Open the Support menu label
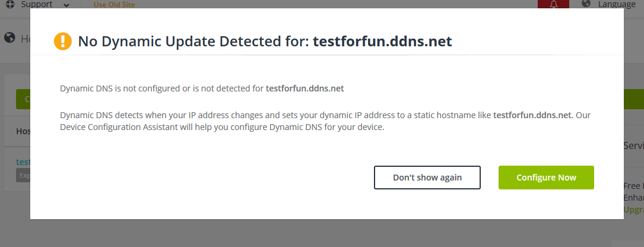 [x=36, y=4]
